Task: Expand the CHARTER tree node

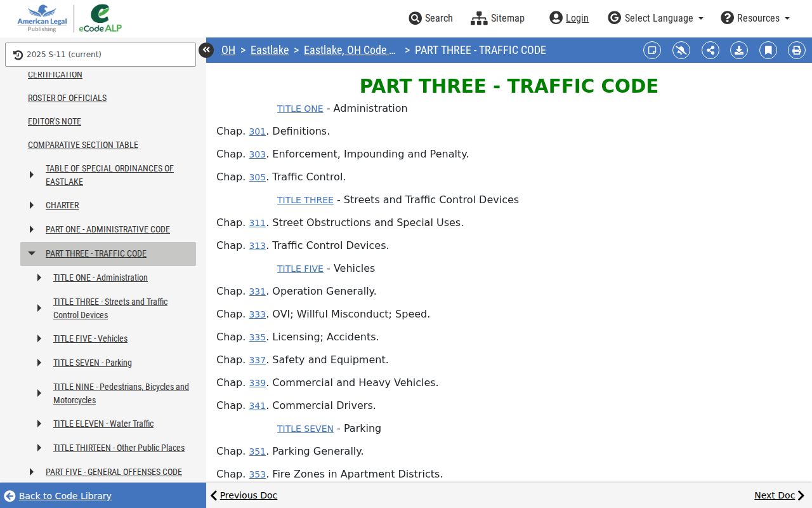Action: pos(32,205)
